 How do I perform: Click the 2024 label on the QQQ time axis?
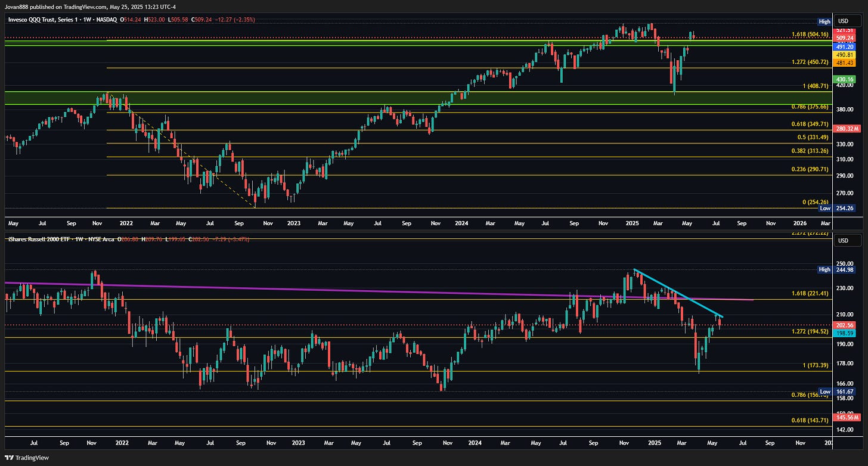[461, 222]
